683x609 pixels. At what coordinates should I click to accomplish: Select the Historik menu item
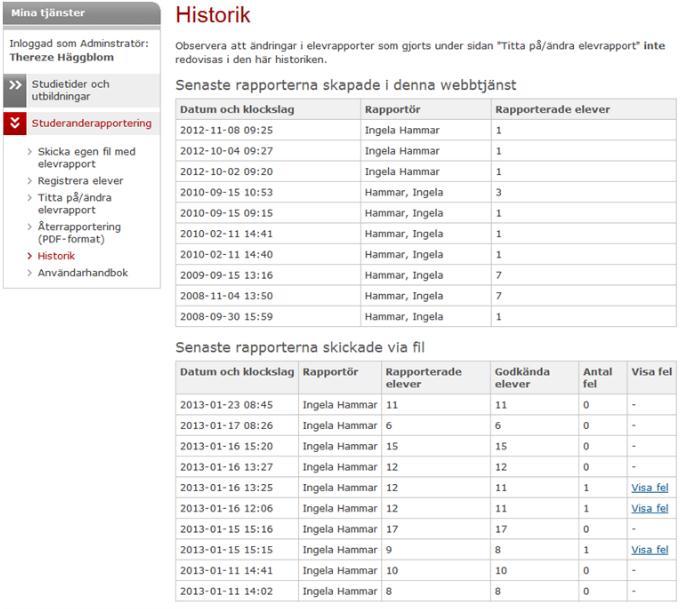[56, 256]
